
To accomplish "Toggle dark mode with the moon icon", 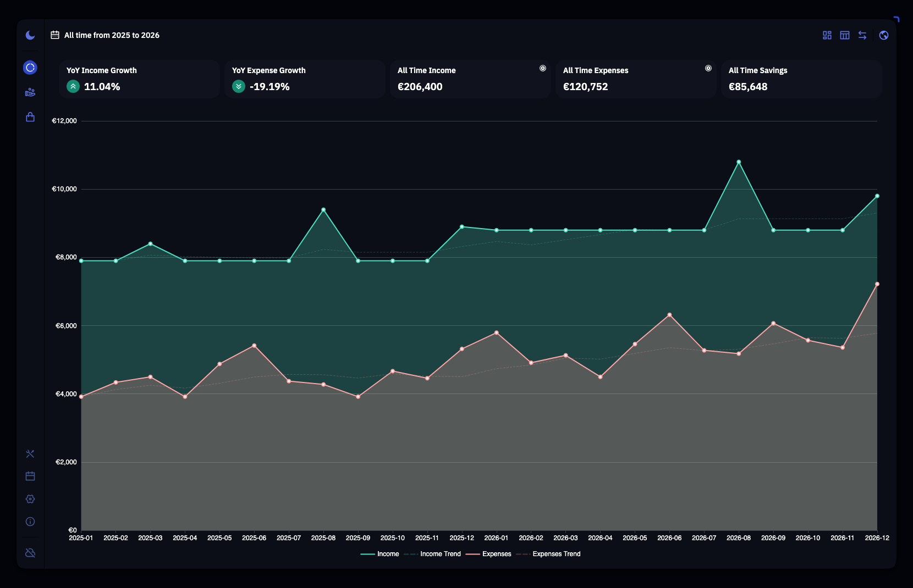I will click(x=30, y=35).
